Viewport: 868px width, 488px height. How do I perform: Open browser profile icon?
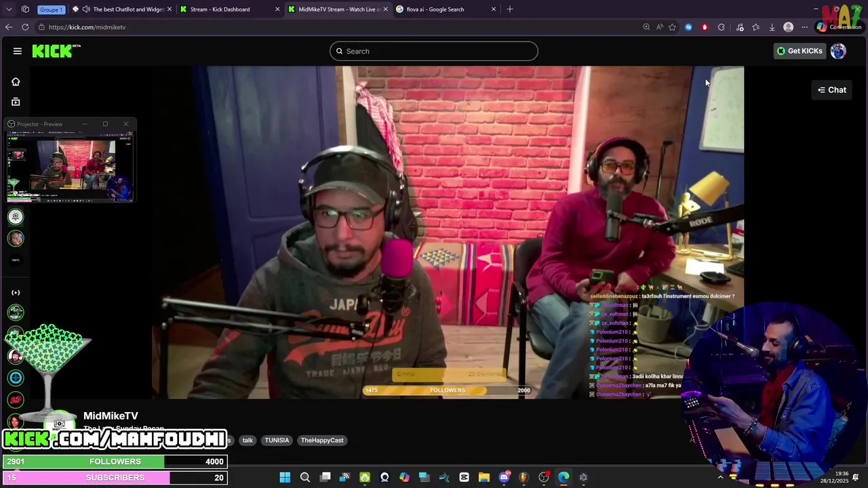[x=788, y=27]
